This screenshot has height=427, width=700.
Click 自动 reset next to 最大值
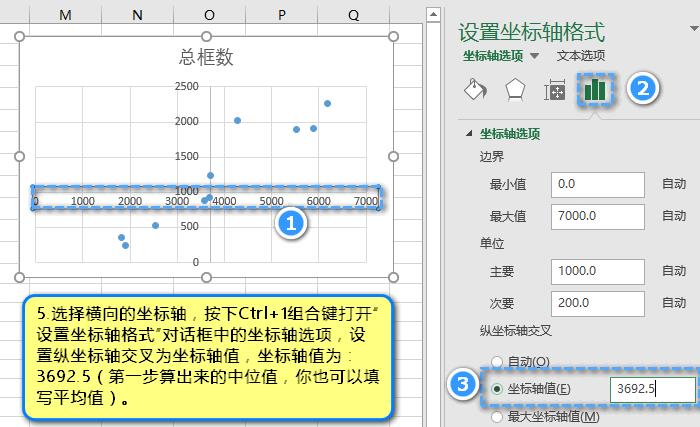click(674, 215)
